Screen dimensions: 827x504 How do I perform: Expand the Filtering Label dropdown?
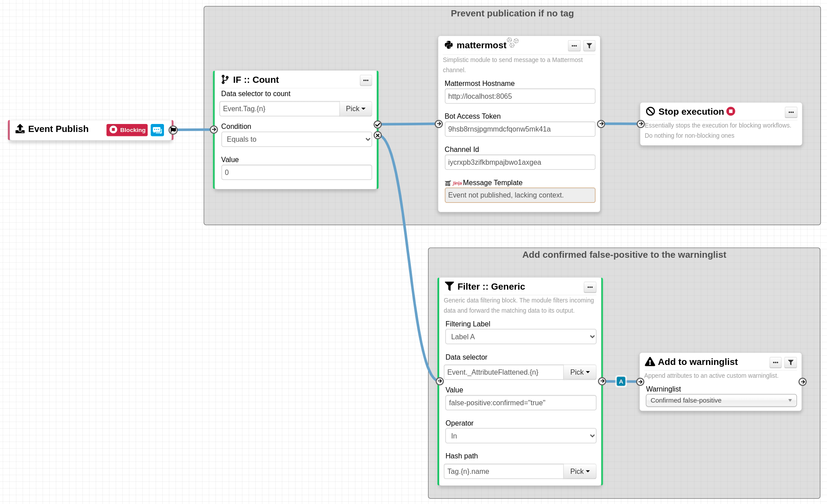coord(520,337)
